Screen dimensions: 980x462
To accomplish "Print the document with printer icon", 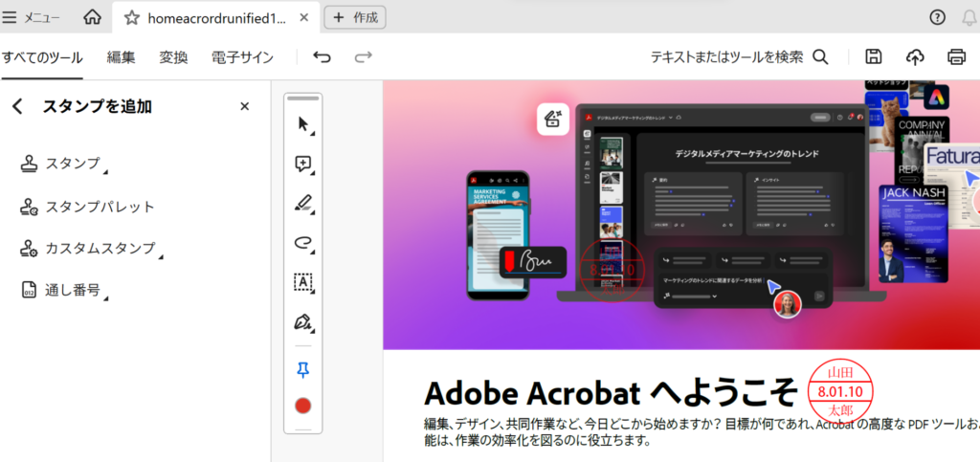I will pos(956,57).
